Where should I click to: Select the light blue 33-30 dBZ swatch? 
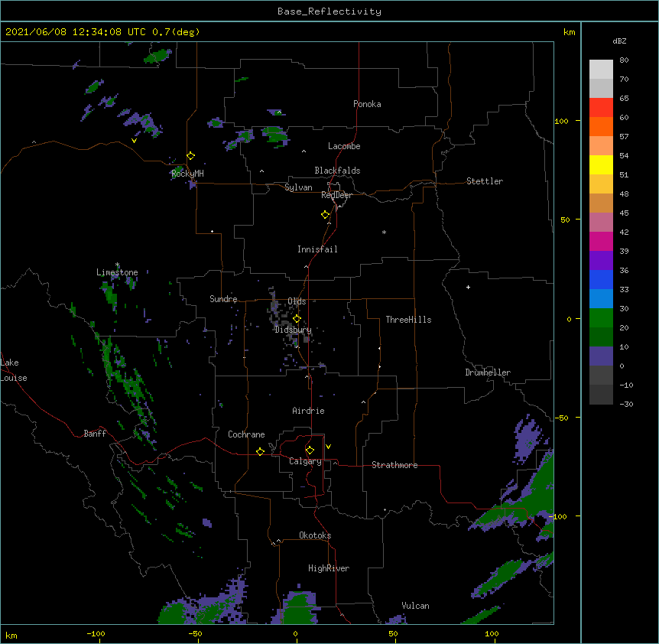tap(601, 299)
